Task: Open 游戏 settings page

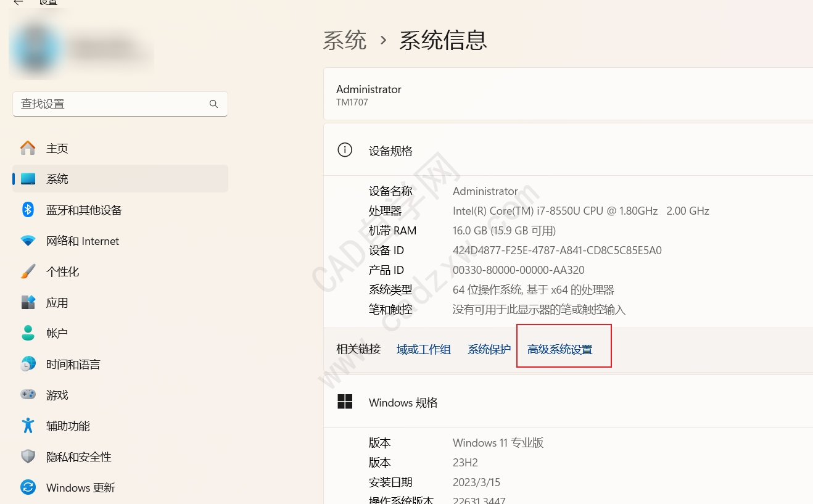Action: pyautogui.click(x=120, y=395)
